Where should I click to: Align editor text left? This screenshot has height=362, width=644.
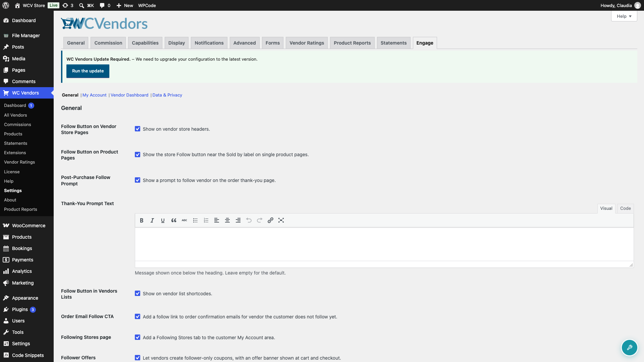pyautogui.click(x=217, y=221)
